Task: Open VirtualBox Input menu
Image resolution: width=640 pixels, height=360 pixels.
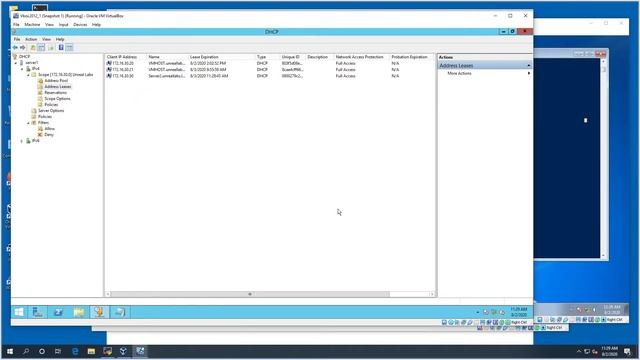Action: [x=63, y=25]
